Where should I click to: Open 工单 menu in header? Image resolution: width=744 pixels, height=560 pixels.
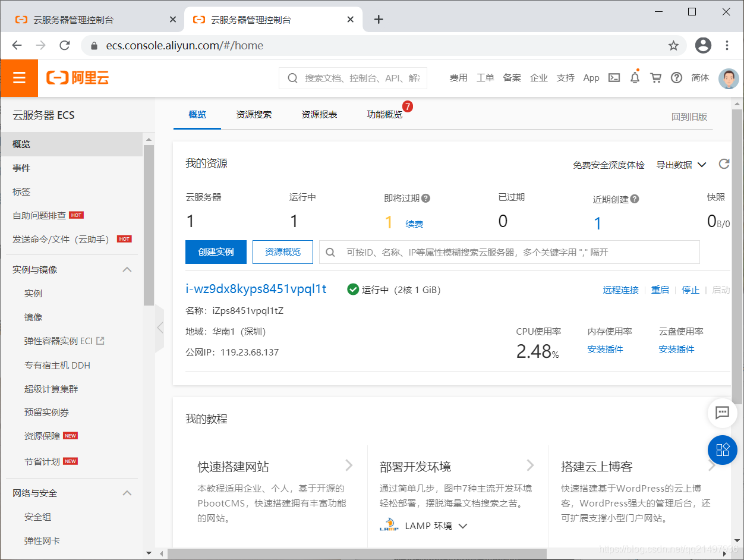(485, 78)
